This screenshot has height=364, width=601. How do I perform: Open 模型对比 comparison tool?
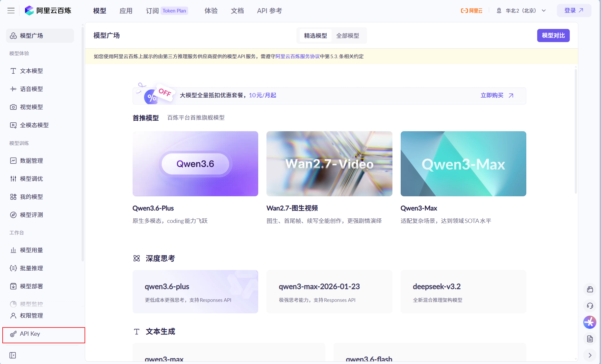tap(553, 35)
